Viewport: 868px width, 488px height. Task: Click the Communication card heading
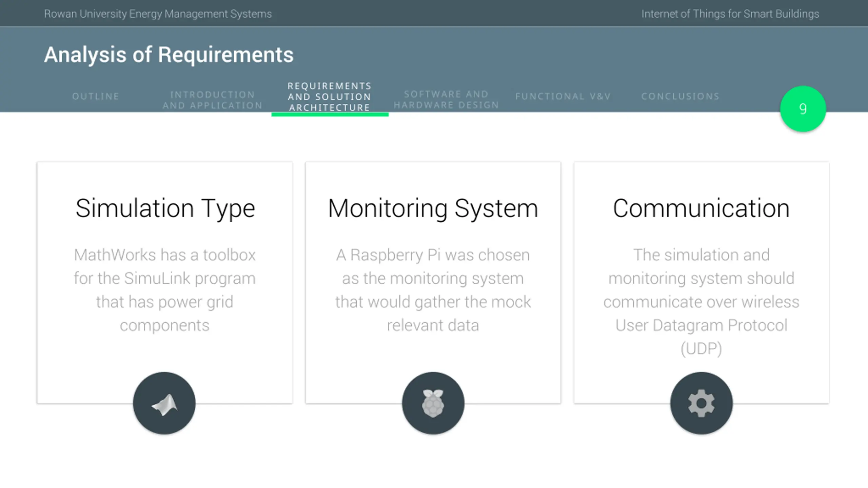coord(701,208)
